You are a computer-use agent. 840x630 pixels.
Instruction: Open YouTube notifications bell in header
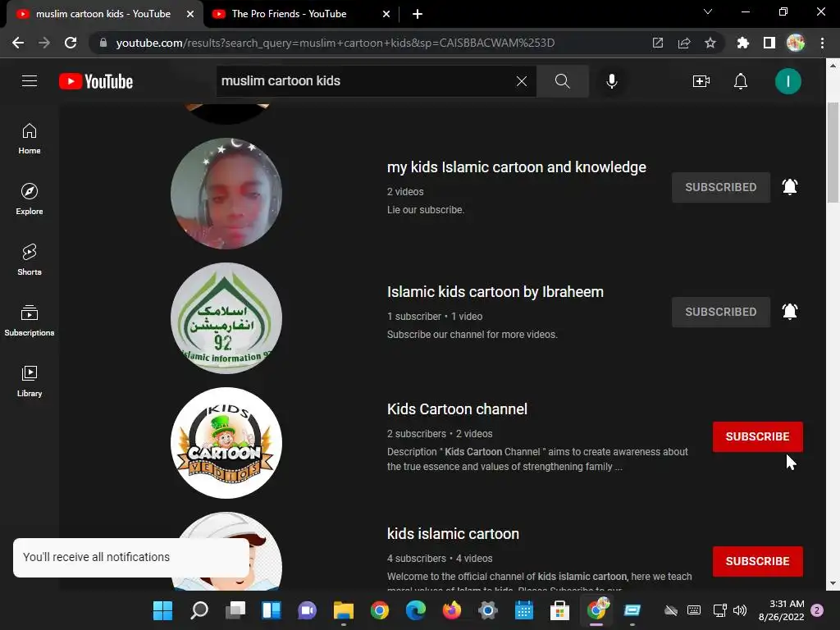click(741, 81)
